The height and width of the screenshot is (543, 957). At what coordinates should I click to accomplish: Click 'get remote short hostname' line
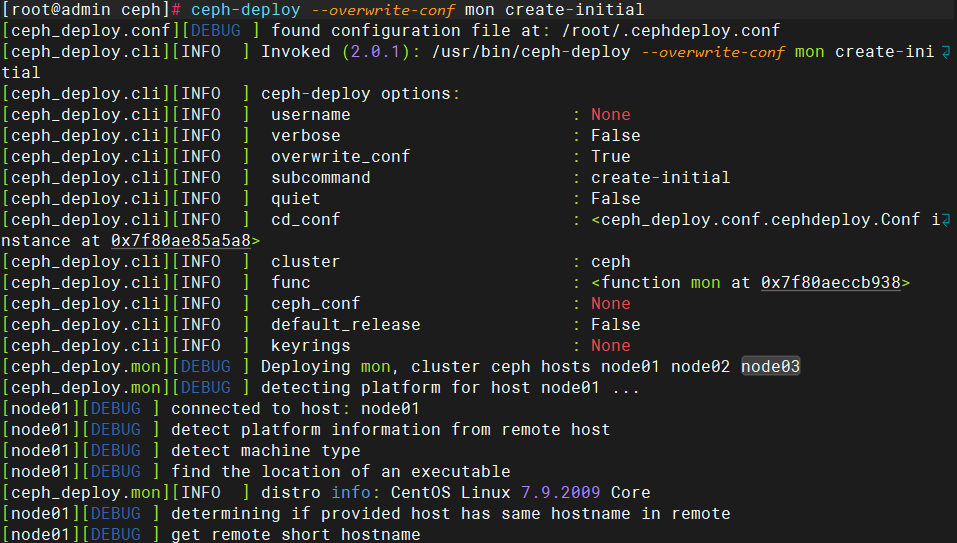[295, 534]
